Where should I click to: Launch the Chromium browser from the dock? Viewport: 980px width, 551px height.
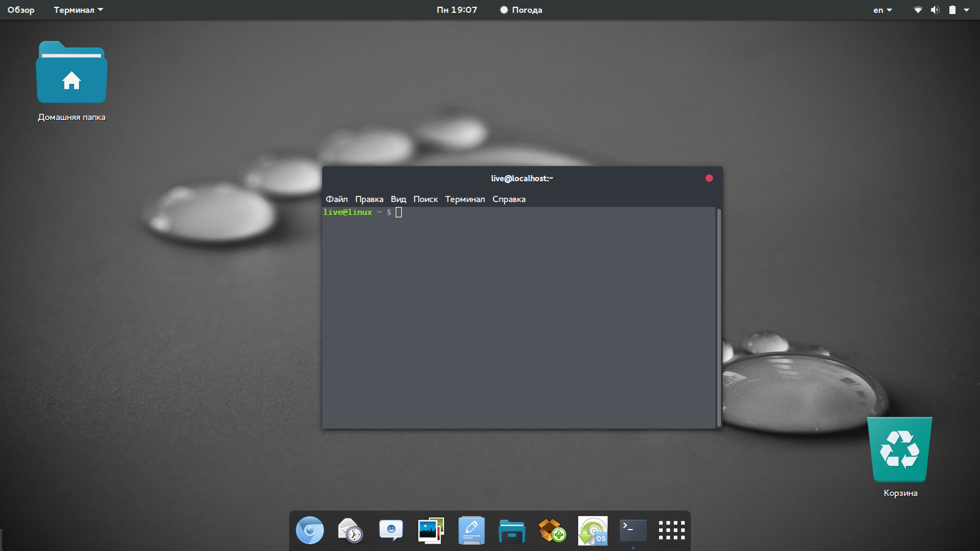point(310,530)
